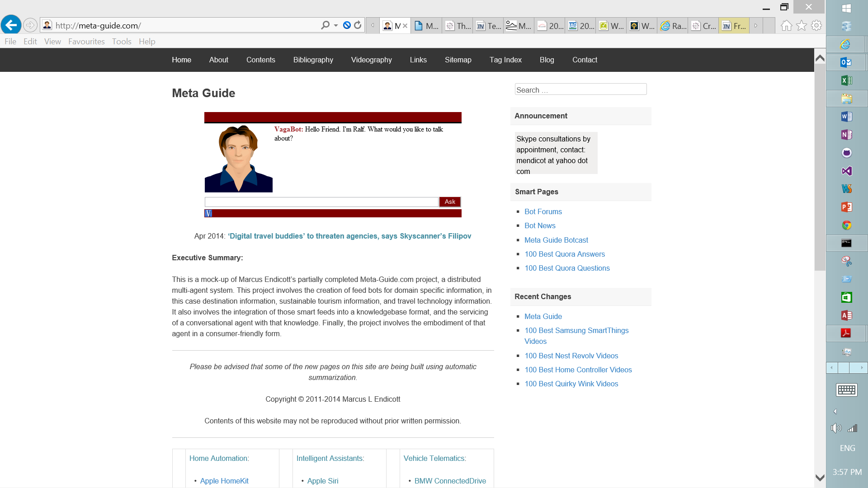This screenshot has height=488, width=868.
Task: Click the refresh page icon
Action: 358,25
